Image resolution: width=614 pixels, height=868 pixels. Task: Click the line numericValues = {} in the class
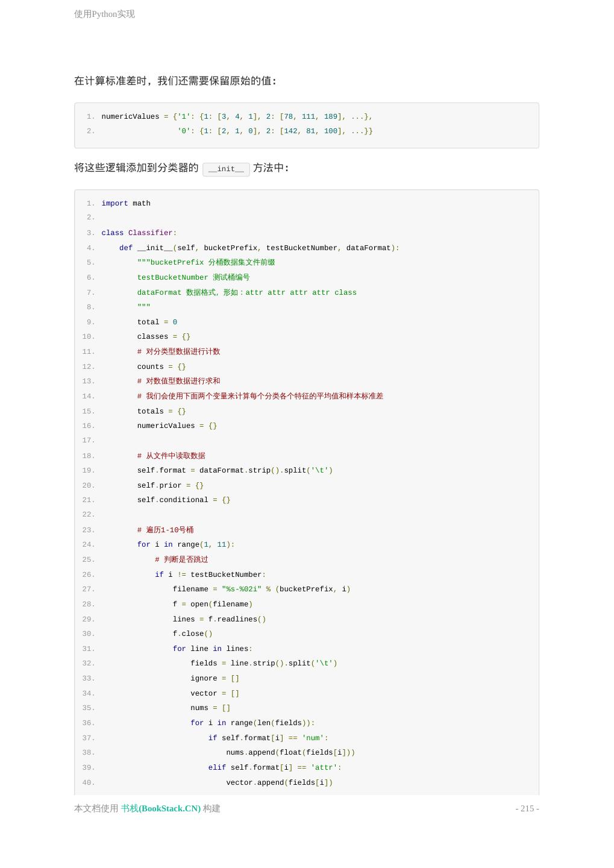point(177,426)
